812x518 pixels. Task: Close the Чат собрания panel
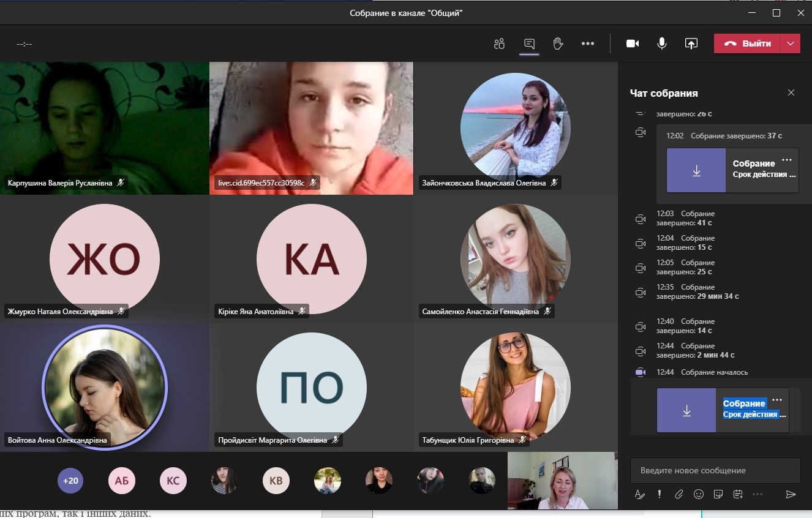tap(791, 93)
